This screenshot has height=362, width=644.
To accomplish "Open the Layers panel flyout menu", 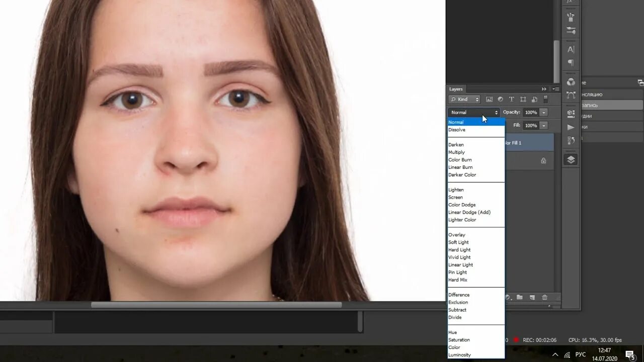I will tap(555, 89).
